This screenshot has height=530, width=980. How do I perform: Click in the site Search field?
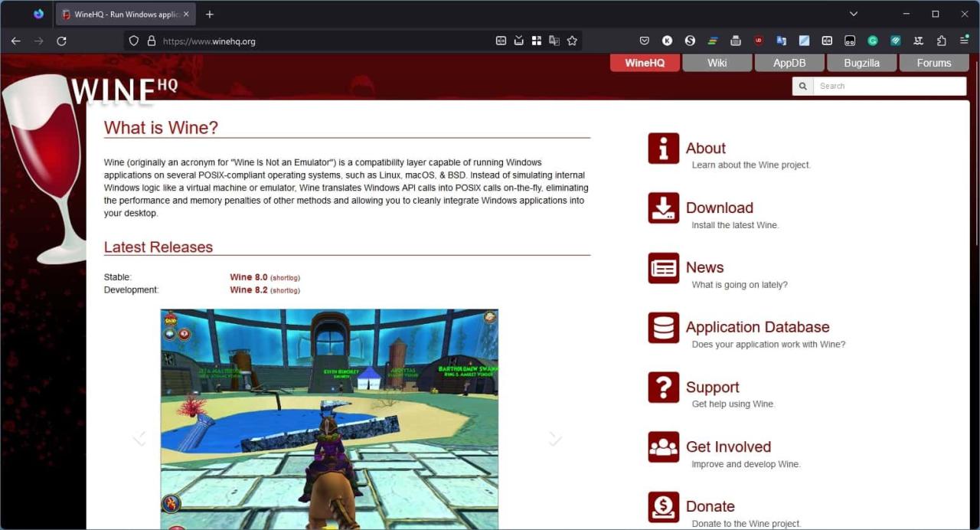tap(890, 87)
